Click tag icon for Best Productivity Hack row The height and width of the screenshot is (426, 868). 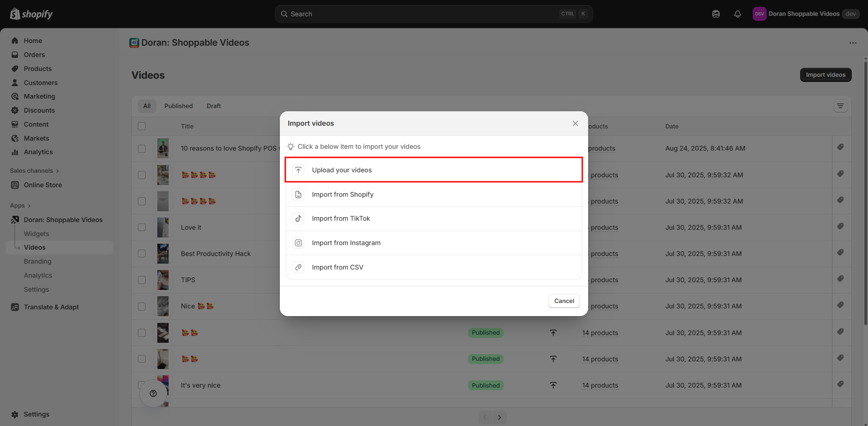(x=840, y=252)
